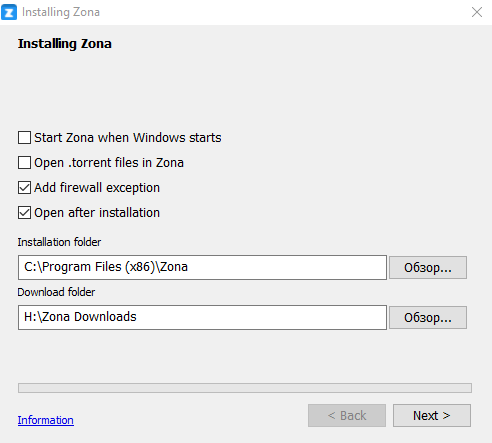
Task: Click the Next > button
Action: [x=432, y=416]
